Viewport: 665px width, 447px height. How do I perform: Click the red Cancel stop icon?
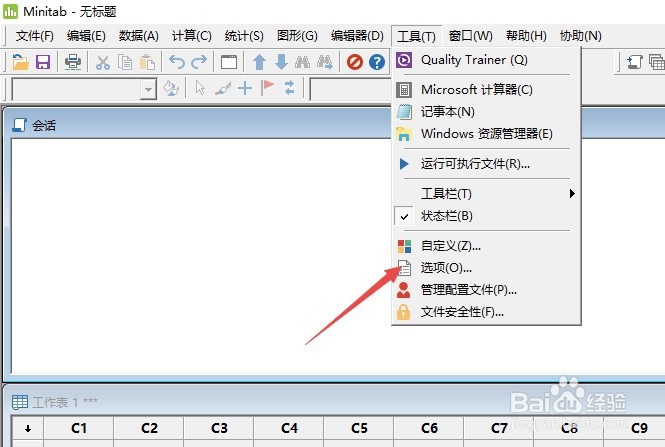point(355,62)
